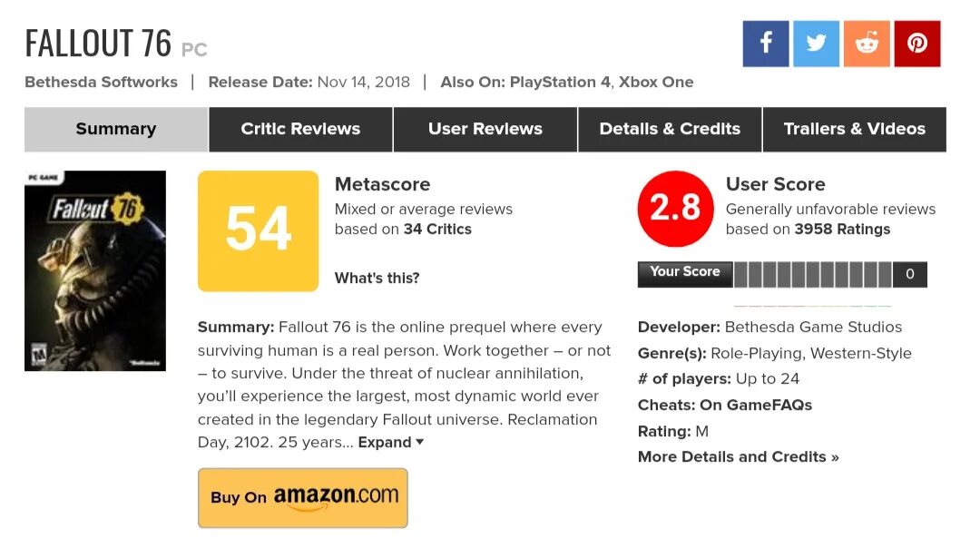Open the 3958 Ratings link
This screenshot has height=538, width=980.
tap(842, 230)
